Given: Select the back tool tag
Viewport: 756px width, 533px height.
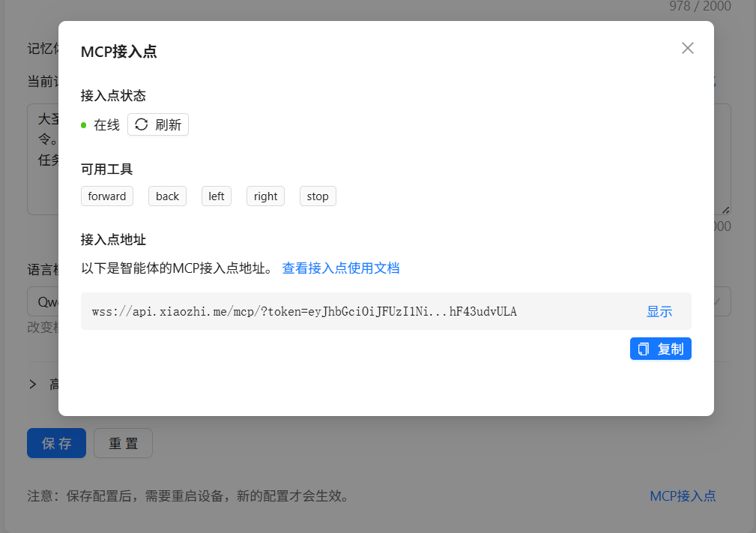Looking at the screenshot, I should pos(167,196).
